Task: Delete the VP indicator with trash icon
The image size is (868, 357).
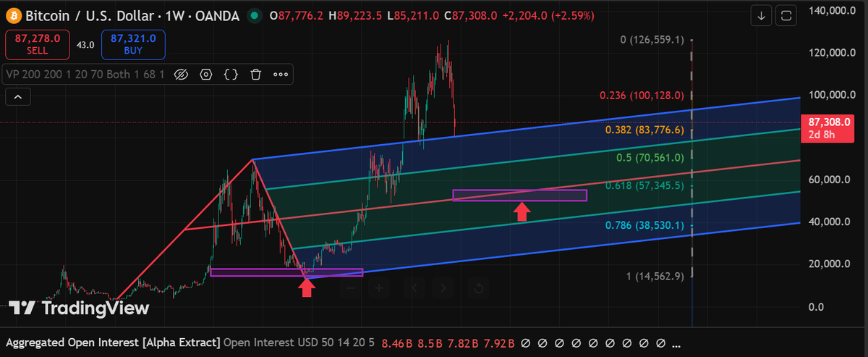Action: [x=255, y=74]
